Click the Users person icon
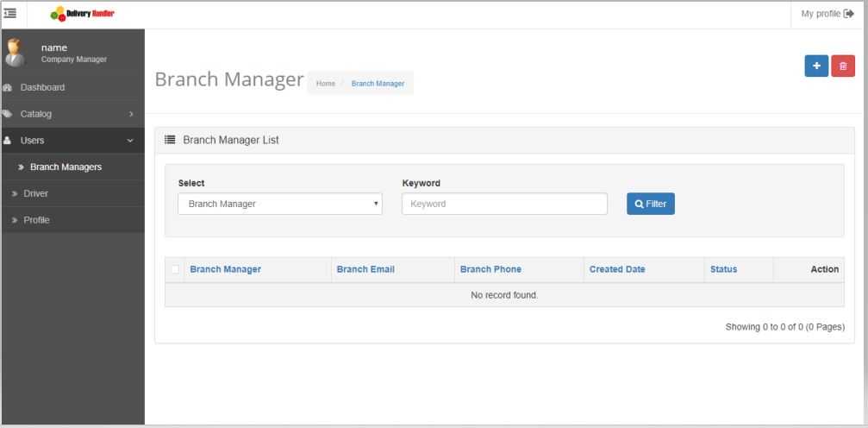The image size is (868, 428). click(x=7, y=141)
